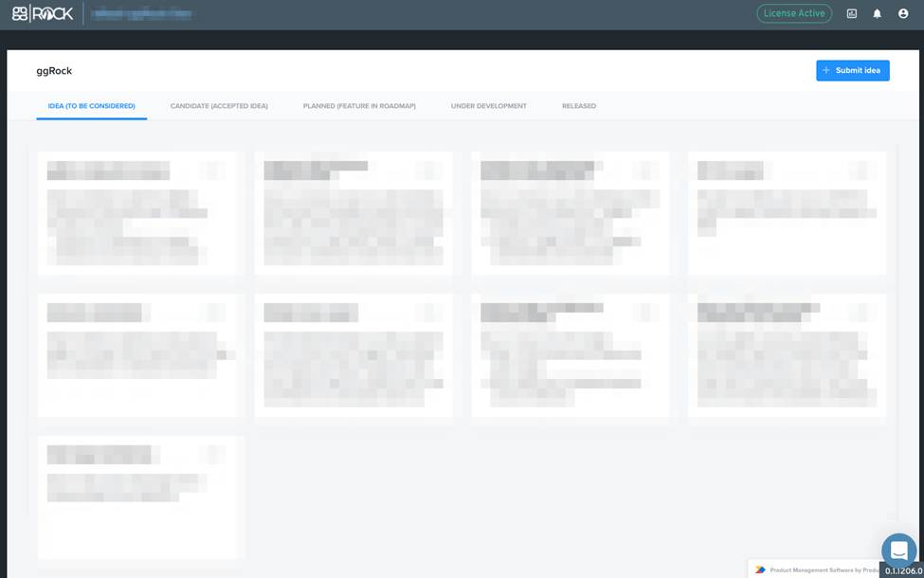Click the blurred server name in the header

(142, 14)
